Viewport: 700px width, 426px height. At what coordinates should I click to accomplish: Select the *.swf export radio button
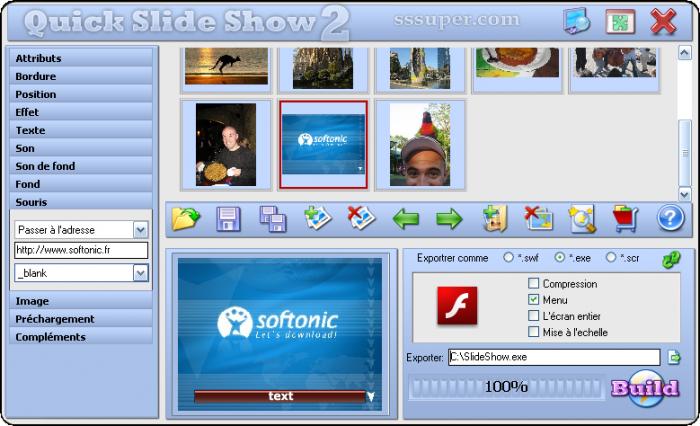click(508, 258)
